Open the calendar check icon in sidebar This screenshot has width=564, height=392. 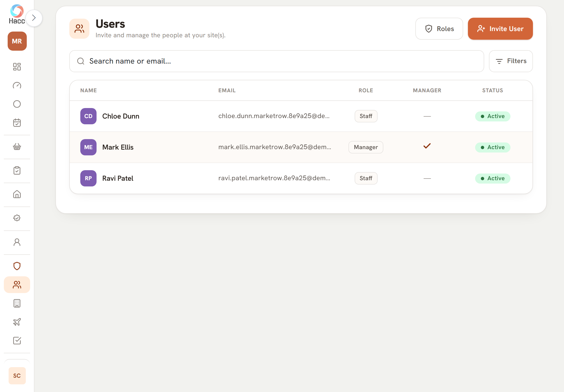click(17, 123)
